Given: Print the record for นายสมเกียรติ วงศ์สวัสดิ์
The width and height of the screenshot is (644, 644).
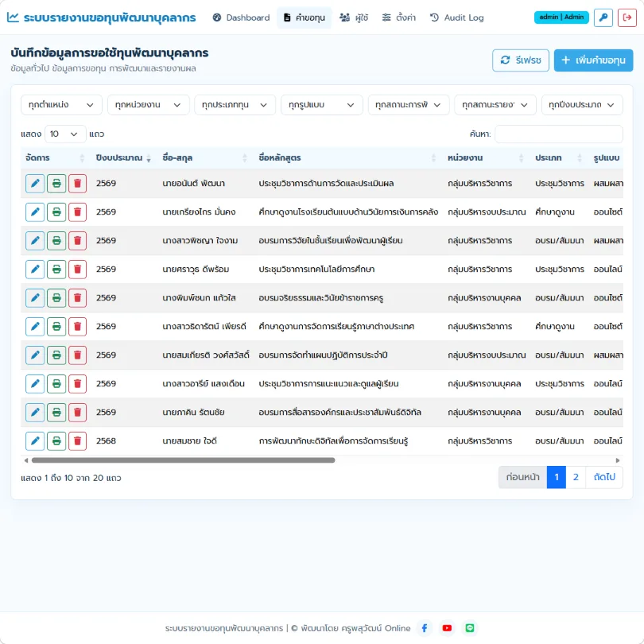Looking at the screenshot, I should coord(56,355).
